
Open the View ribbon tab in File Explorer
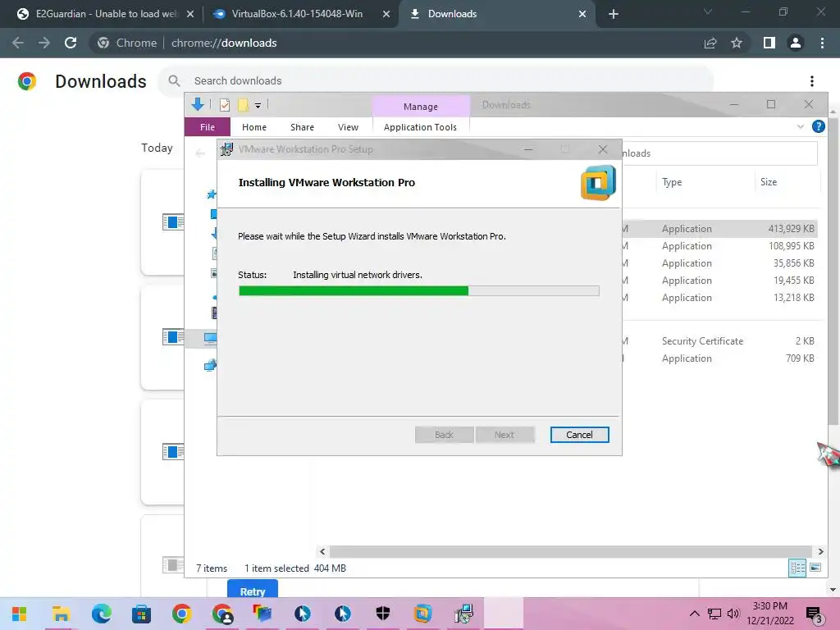pyautogui.click(x=348, y=127)
